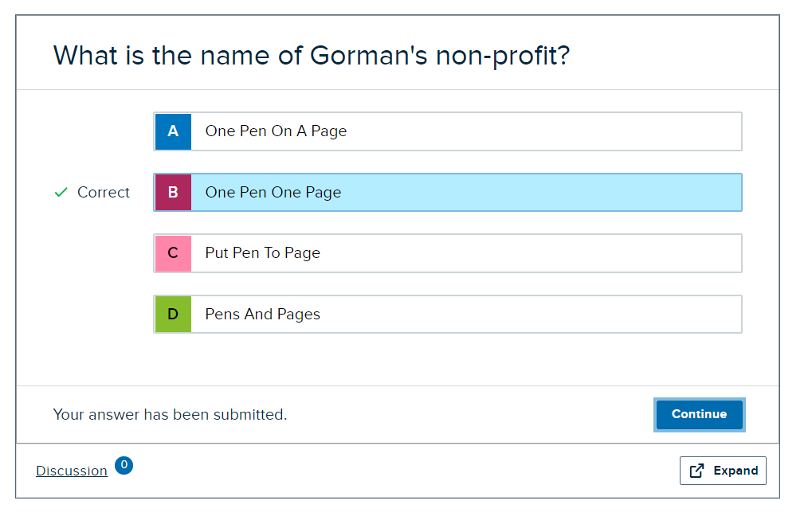Click the pink letter C badge

point(173,253)
